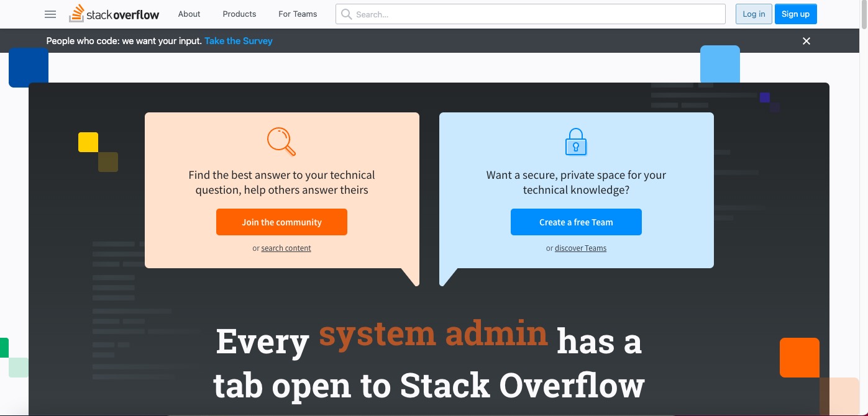Click the text 'People who code: we want your input.'
Image resolution: width=868 pixels, height=416 pixels.
coord(124,41)
